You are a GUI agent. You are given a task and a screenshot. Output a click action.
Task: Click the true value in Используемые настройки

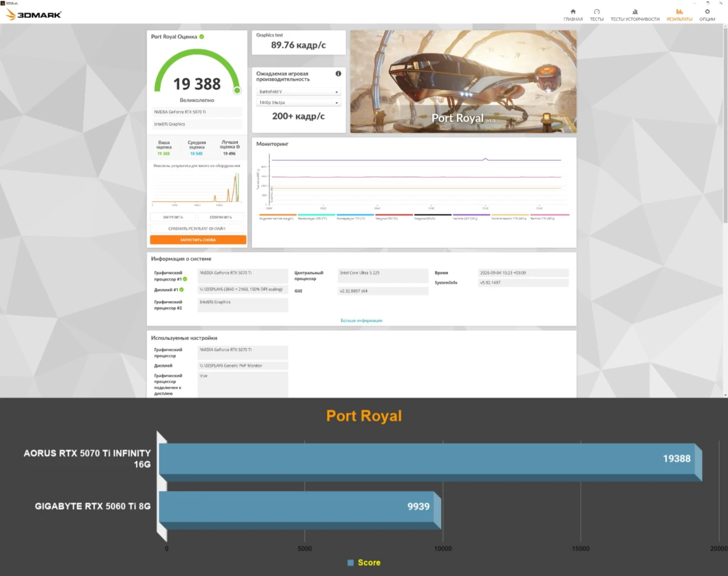243,384
